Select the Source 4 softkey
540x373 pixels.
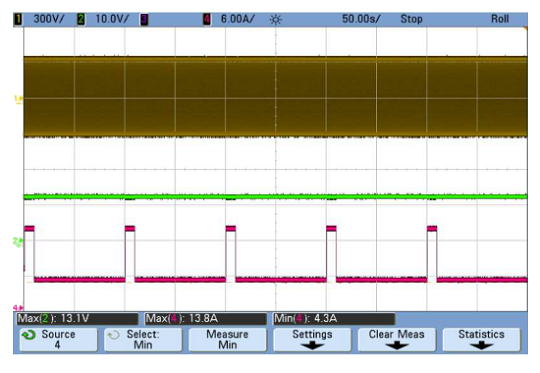tap(58, 340)
